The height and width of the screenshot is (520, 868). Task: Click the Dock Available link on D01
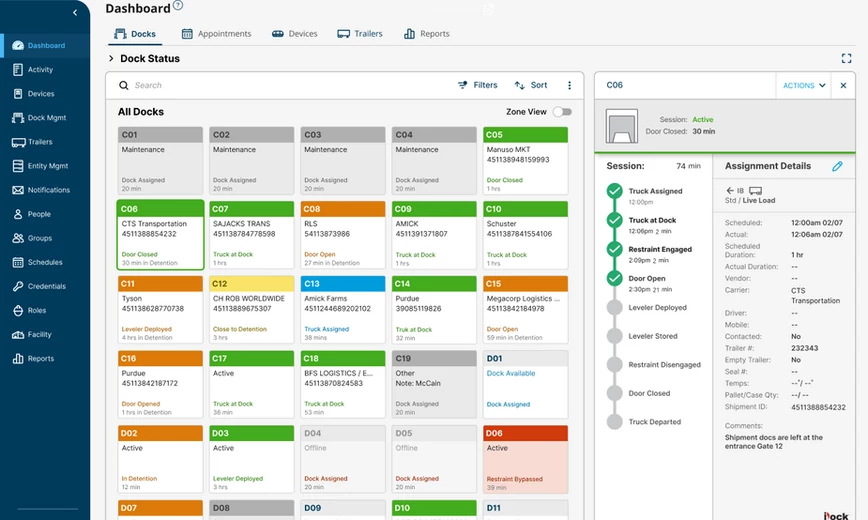click(x=511, y=373)
